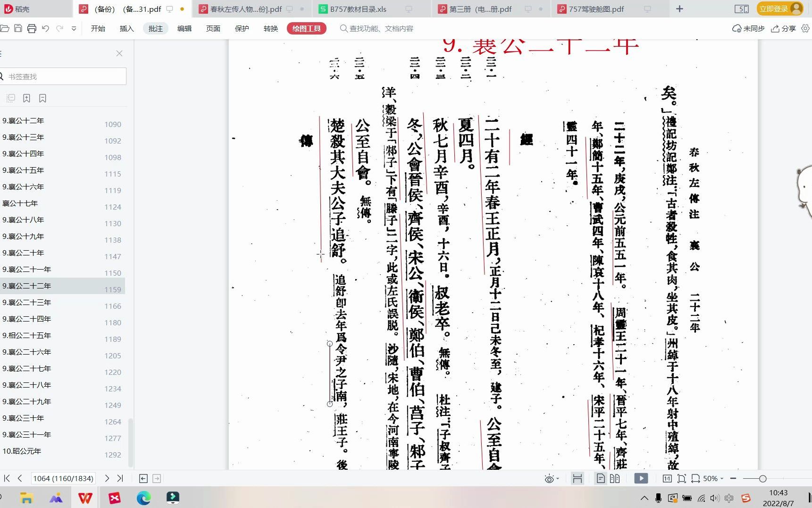Screen dimensions: 812x508
Task: Click the WPS icon in the taskbar
Action: click(x=85, y=498)
